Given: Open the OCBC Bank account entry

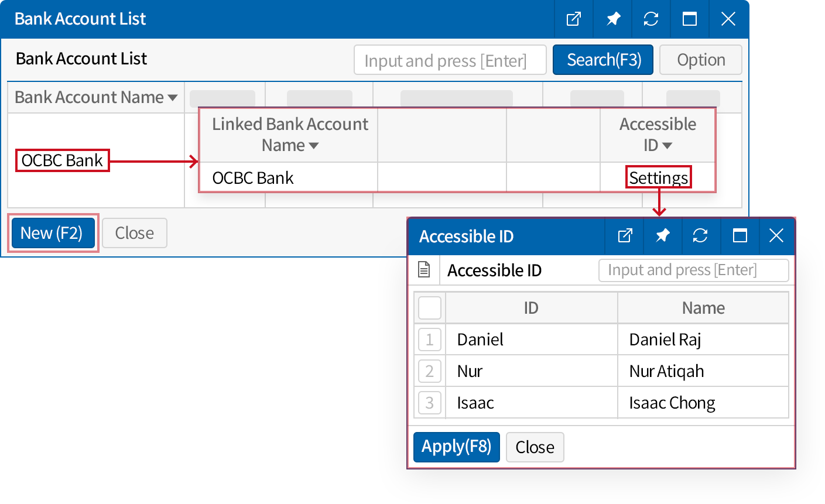Looking at the screenshot, I should coord(62,160).
